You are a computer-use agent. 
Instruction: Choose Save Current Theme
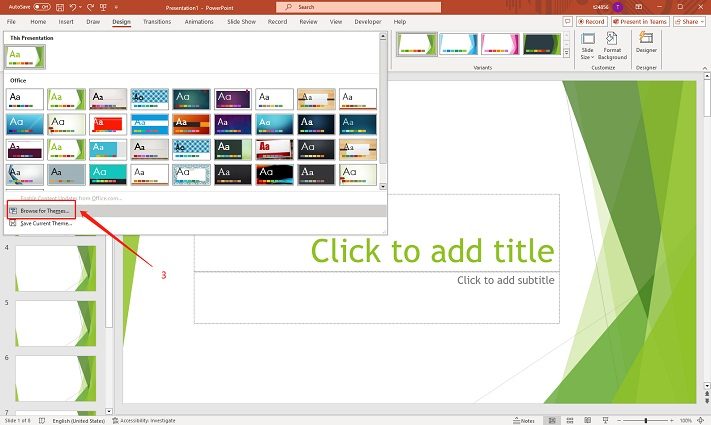[x=195, y=223]
